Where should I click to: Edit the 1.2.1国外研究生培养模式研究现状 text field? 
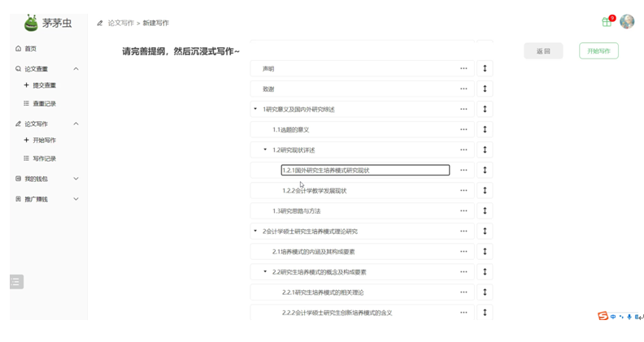pos(364,170)
